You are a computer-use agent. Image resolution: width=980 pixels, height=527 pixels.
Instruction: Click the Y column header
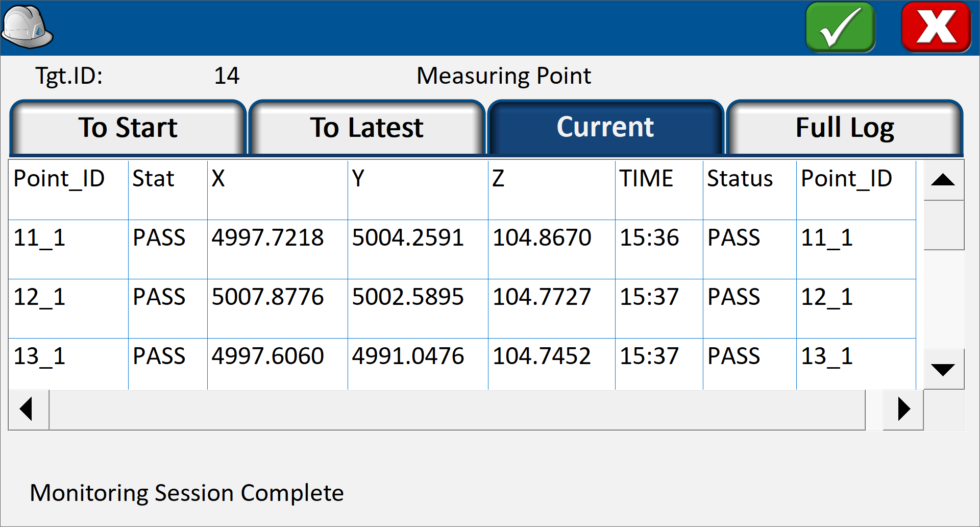[418, 190]
